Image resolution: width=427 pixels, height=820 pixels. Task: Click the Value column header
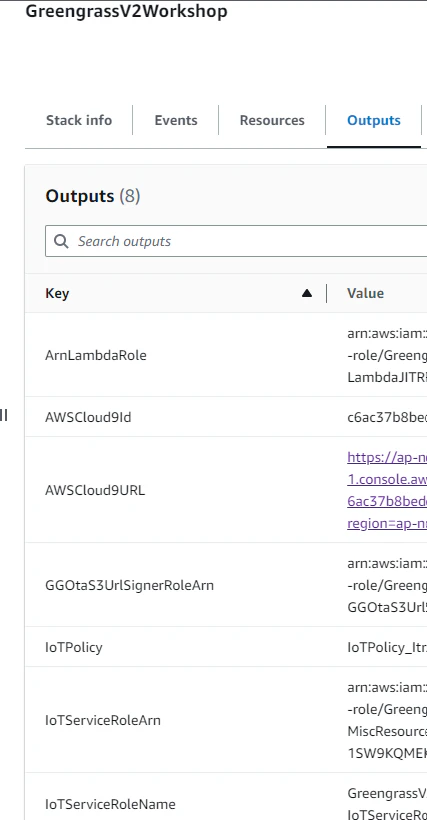[x=365, y=293]
